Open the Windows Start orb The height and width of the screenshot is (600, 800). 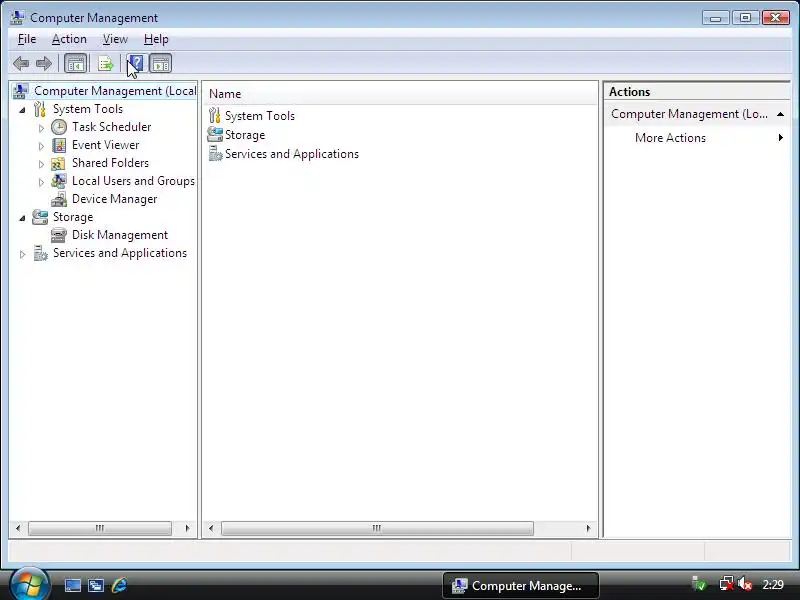[30, 583]
